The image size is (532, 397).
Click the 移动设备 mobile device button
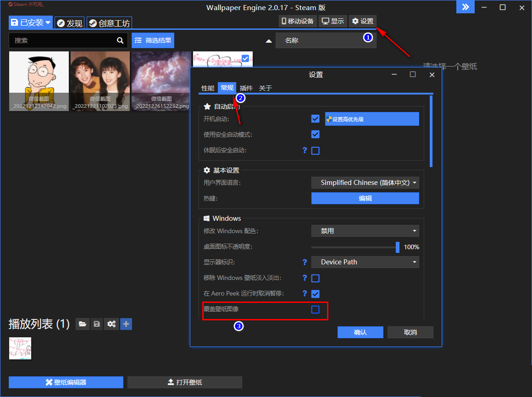point(298,21)
